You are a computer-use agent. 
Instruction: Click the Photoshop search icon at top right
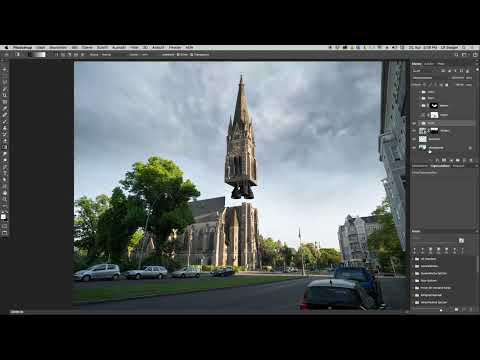click(456, 55)
